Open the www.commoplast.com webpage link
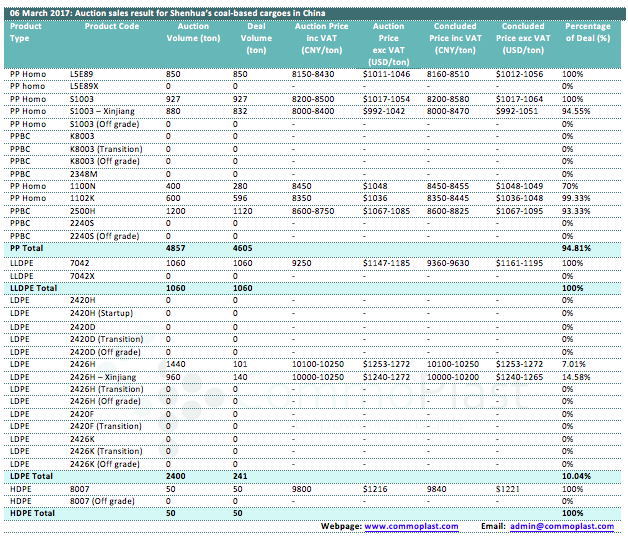Viewport: 628px width, 540px height. [x=411, y=526]
